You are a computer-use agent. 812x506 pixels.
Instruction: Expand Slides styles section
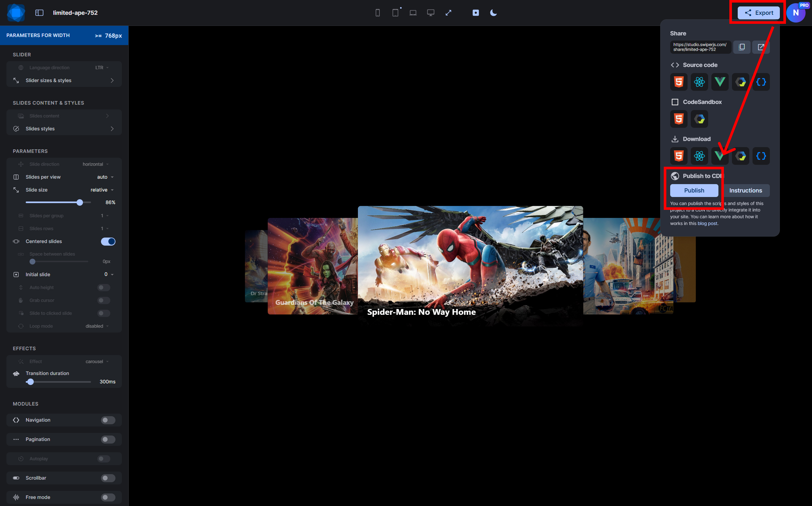(x=64, y=129)
